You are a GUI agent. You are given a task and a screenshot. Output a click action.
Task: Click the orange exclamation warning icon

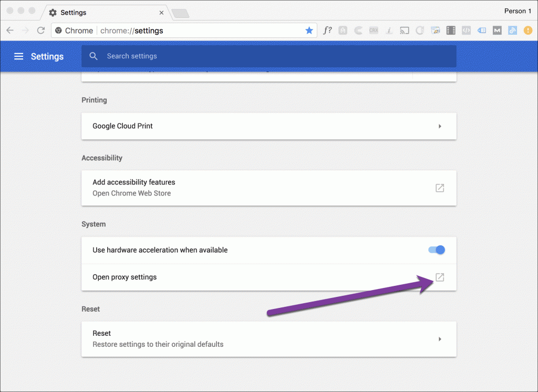pyautogui.click(x=527, y=30)
